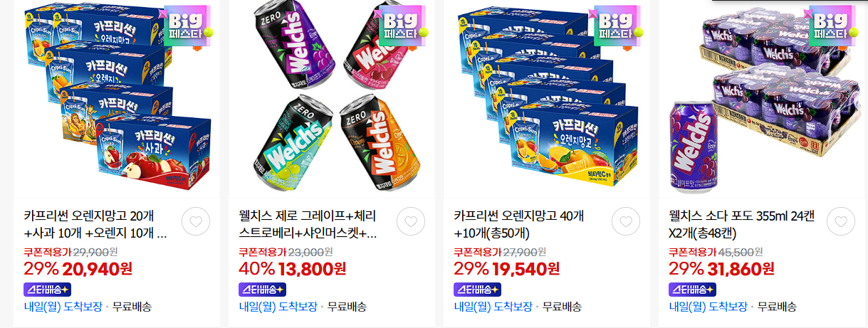Screen dimensions: 868x328
Task: Click star delivery badge under 13,800원 price
Action: (x=262, y=290)
